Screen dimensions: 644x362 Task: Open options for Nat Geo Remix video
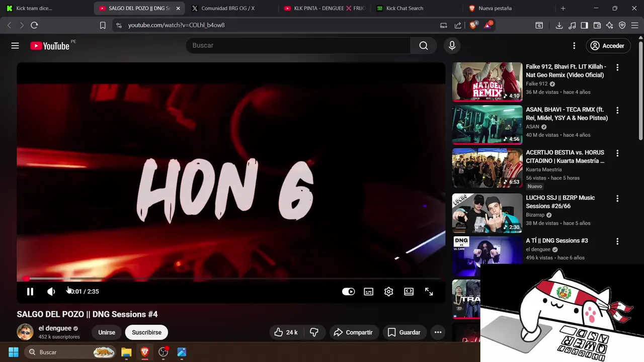pos(617,67)
